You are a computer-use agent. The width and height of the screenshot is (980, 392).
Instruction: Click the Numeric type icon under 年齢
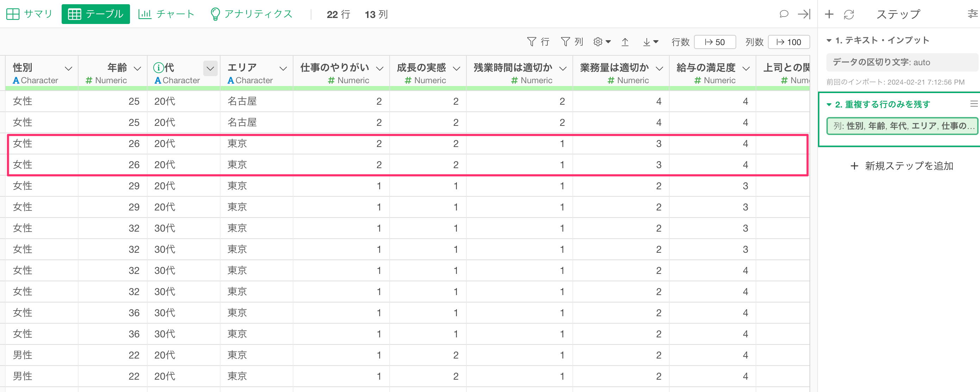coord(89,81)
